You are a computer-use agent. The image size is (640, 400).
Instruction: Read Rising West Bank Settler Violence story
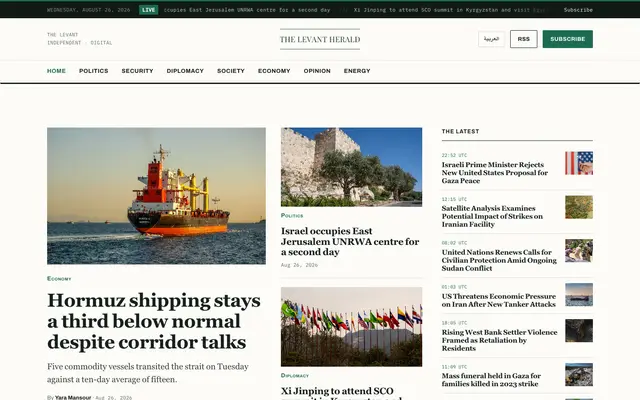pyautogui.click(x=499, y=340)
